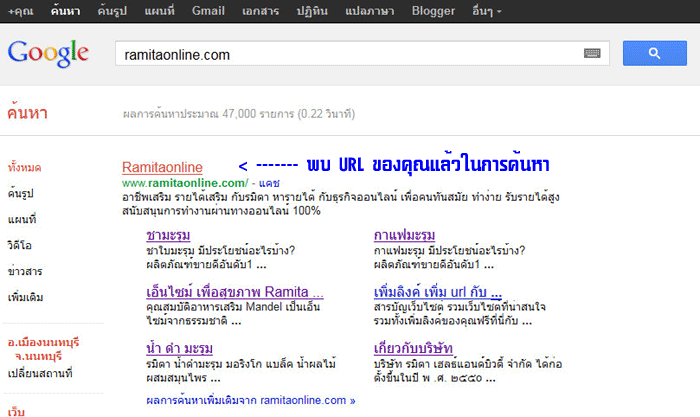Expand เพิ่มเติม in the left sidebar

click(25, 297)
